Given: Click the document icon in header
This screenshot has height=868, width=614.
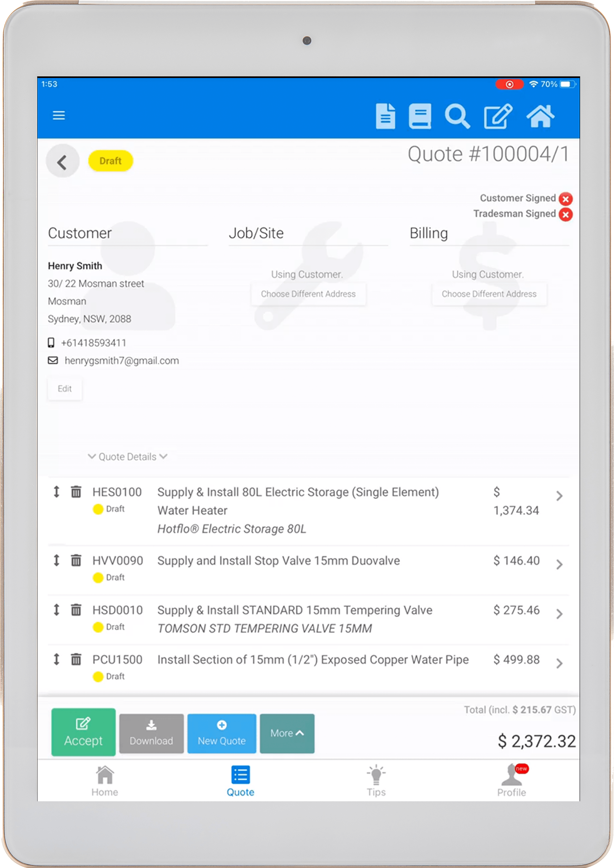Looking at the screenshot, I should 385,116.
